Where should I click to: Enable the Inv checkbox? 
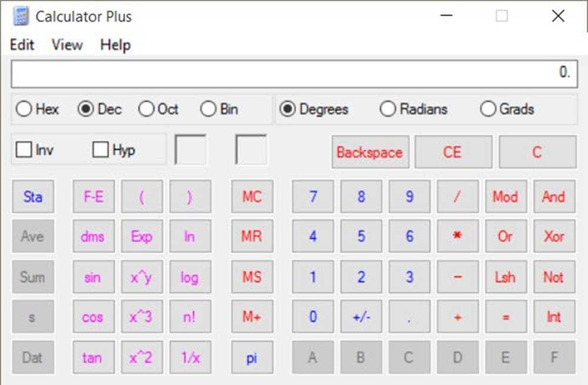pos(24,150)
